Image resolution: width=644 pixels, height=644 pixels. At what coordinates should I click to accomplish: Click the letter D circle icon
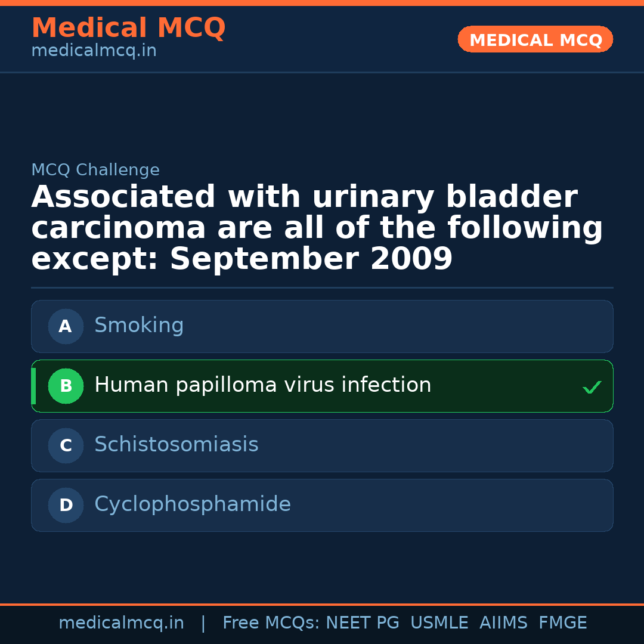tap(66, 505)
